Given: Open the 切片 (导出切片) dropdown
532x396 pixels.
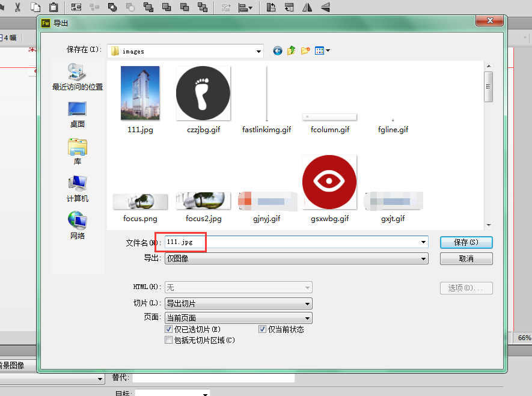Looking at the screenshot, I should (x=307, y=303).
